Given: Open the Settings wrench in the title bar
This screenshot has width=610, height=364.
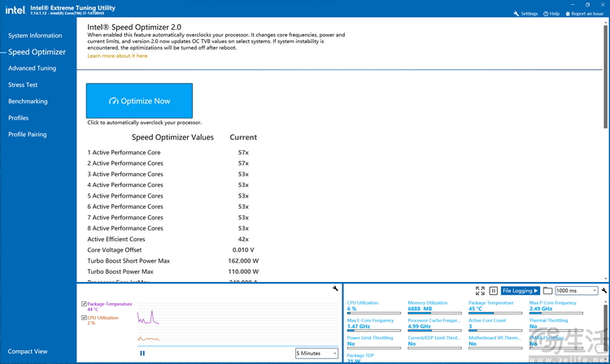Looking at the screenshot, I should (x=525, y=14).
